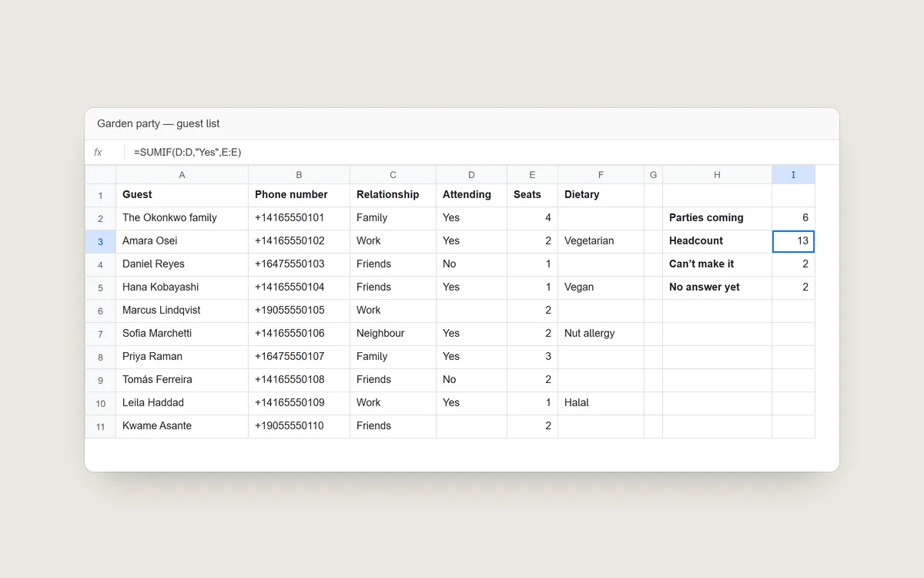Select Sofia Marchetti cell

[182, 334]
